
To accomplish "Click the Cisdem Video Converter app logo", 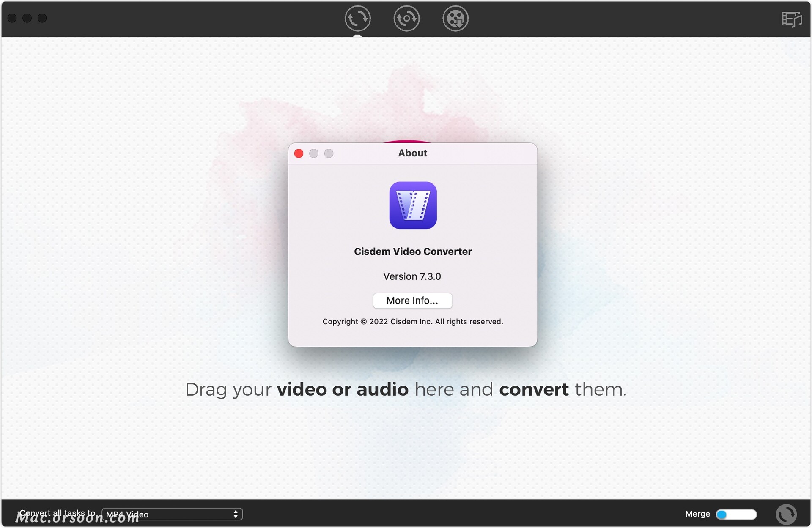I will (413, 205).
